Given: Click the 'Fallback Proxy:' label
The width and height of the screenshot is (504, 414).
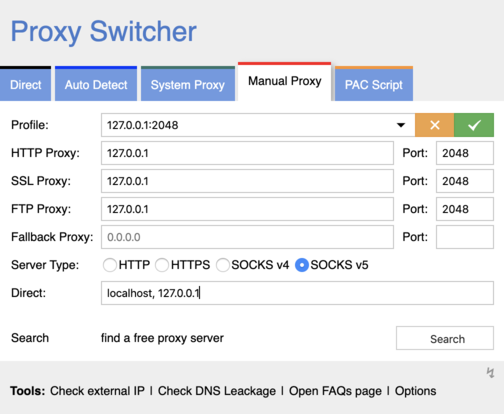Looking at the screenshot, I should (52, 237).
